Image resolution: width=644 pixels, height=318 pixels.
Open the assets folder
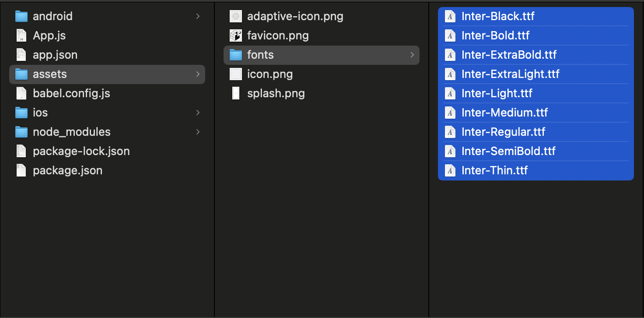click(x=49, y=74)
